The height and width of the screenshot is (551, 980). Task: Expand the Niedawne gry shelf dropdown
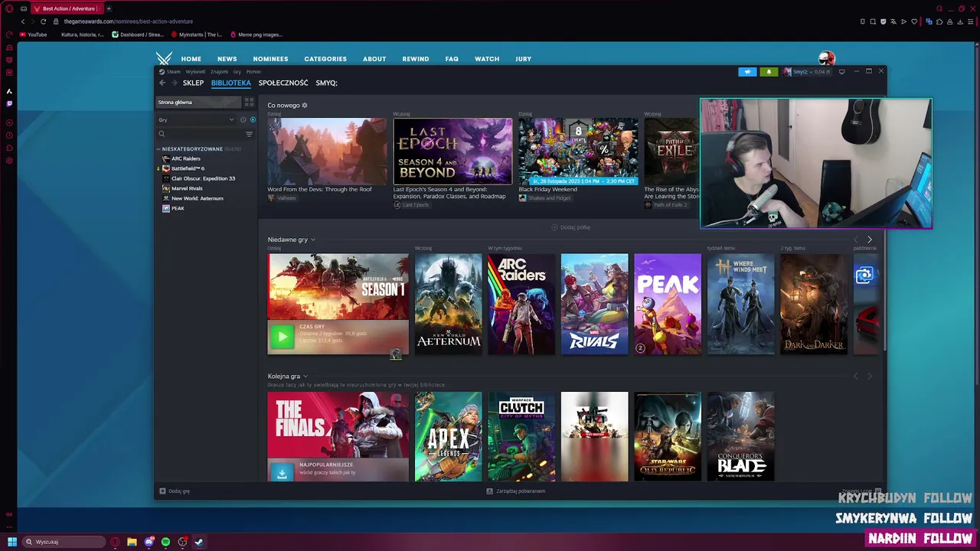click(x=312, y=240)
